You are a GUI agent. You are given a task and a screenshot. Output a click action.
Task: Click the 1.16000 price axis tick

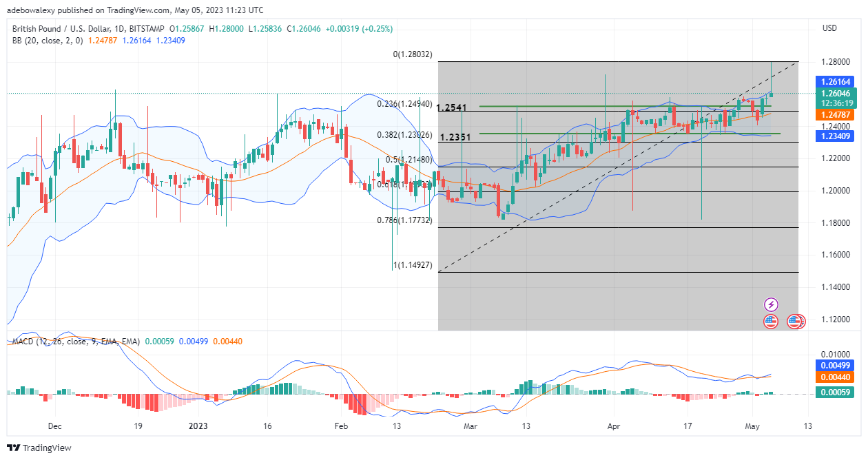[836, 255]
